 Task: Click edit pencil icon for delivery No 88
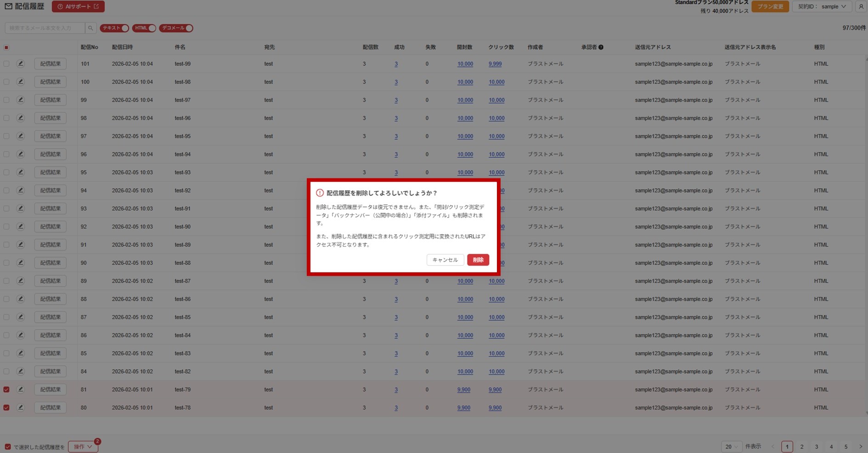[21, 299]
